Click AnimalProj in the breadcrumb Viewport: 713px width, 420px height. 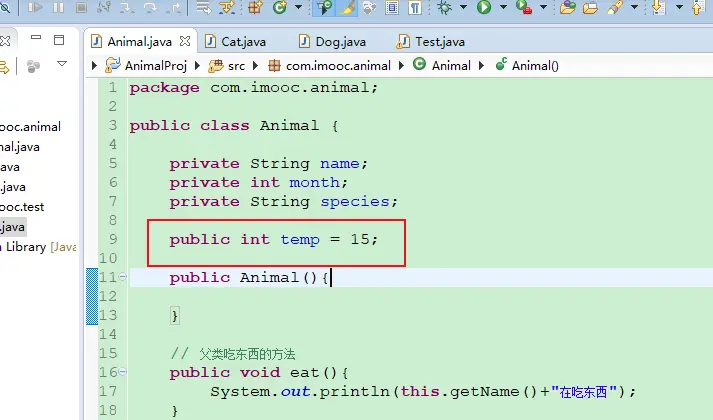(156, 66)
